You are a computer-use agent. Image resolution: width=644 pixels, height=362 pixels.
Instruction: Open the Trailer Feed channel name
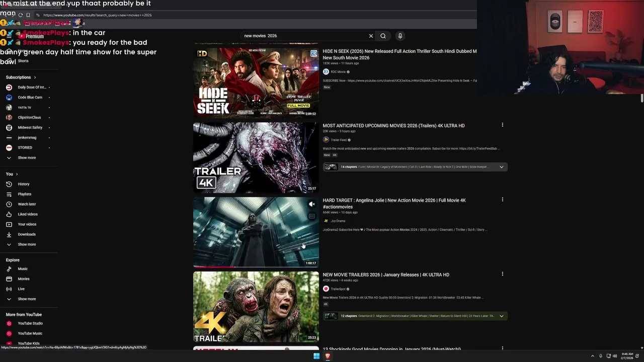click(339, 140)
